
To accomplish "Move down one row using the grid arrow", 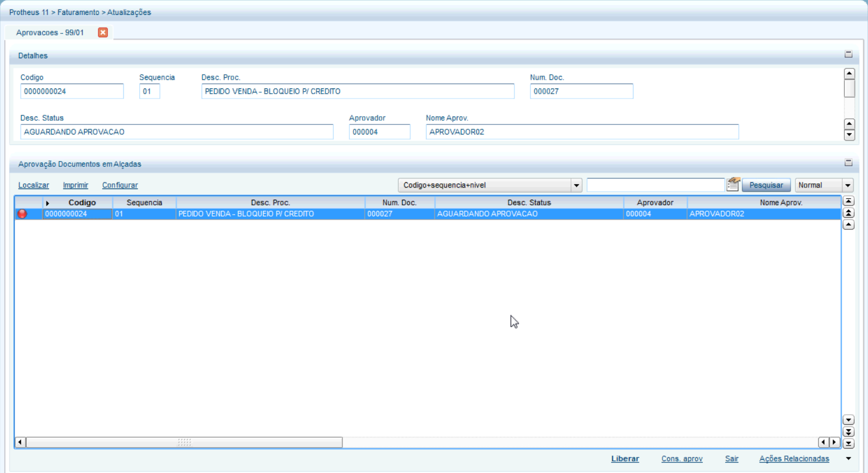I will (848, 420).
